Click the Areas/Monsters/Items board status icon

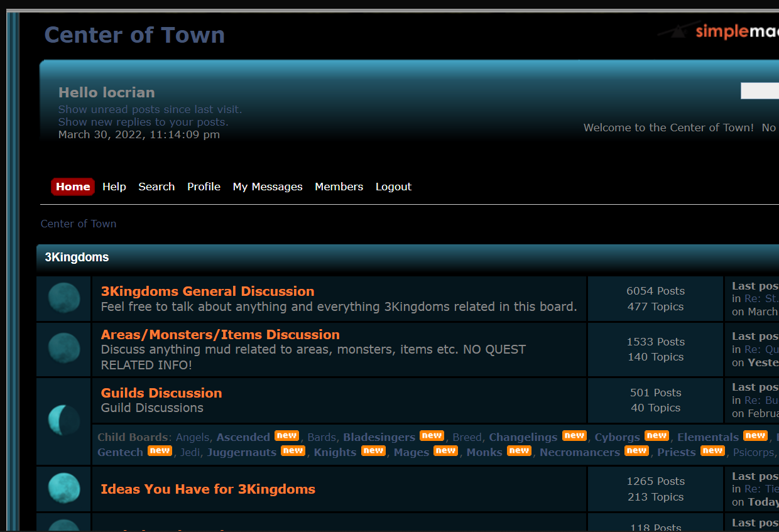pyautogui.click(x=64, y=349)
